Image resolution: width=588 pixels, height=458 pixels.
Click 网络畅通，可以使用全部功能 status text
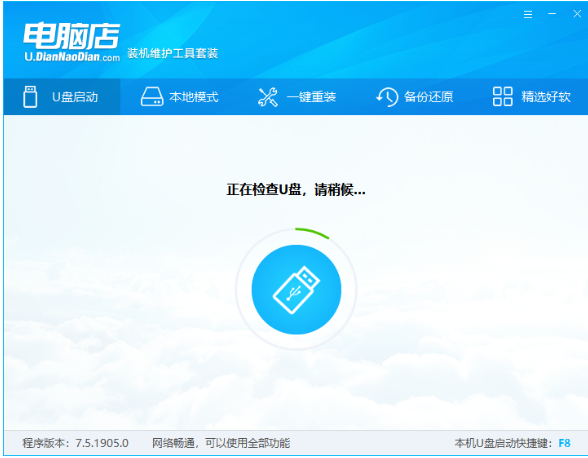[221, 443]
